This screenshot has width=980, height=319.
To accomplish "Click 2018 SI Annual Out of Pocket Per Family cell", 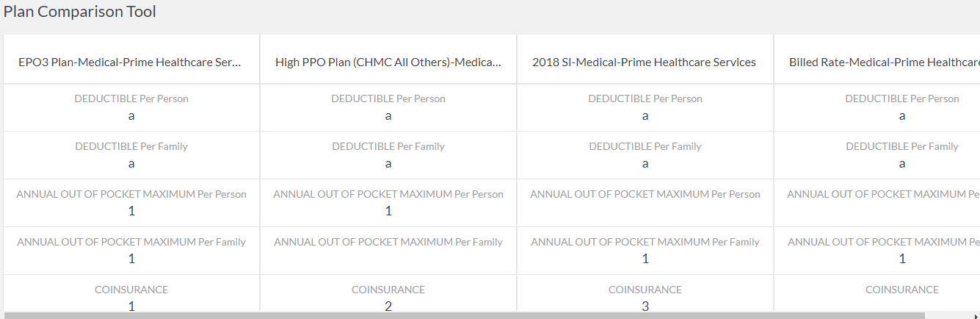I will click(645, 251).
